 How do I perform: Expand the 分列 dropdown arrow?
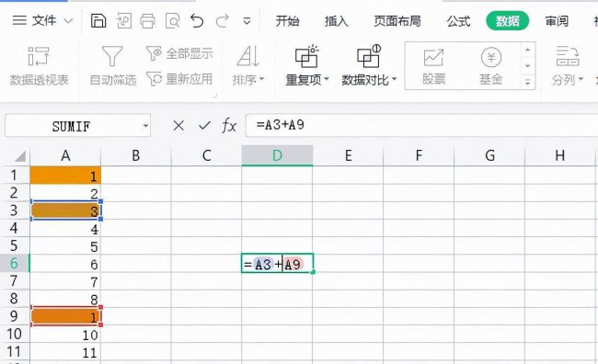pyautogui.click(x=581, y=79)
